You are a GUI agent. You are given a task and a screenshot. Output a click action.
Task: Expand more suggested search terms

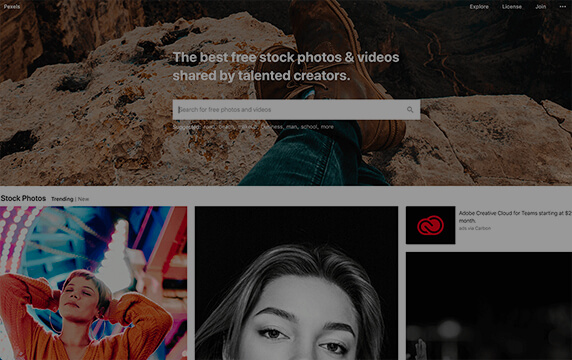(x=327, y=127)
